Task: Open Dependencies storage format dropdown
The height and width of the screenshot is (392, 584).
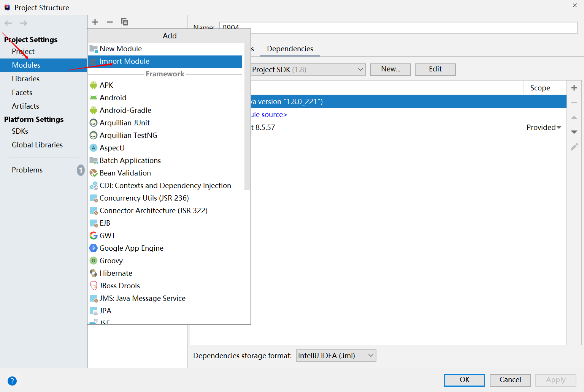Action: pyautogui.click(x=336, y=356)
